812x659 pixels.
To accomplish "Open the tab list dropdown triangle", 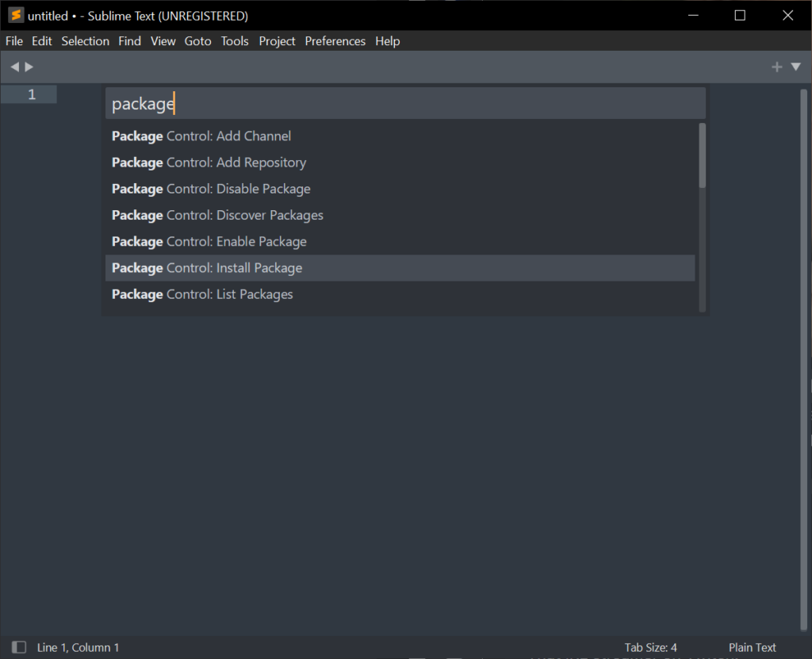I will pos(796,67).
